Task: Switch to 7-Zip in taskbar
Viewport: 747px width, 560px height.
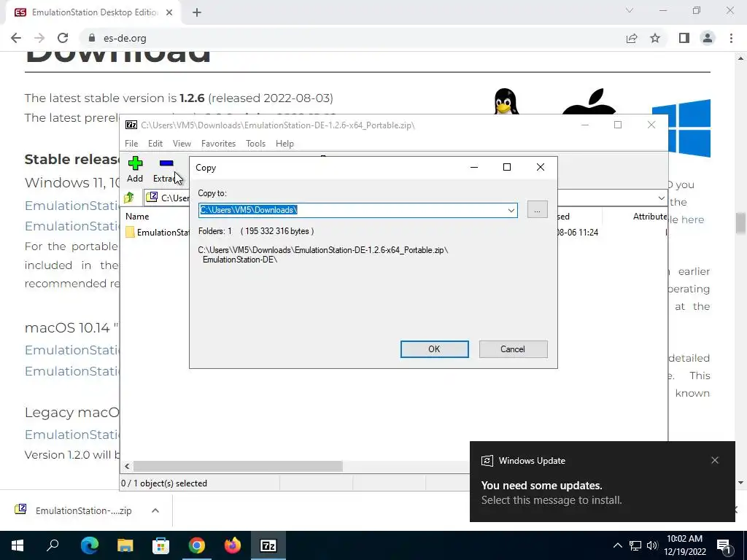Action: (x=268, y=545)
